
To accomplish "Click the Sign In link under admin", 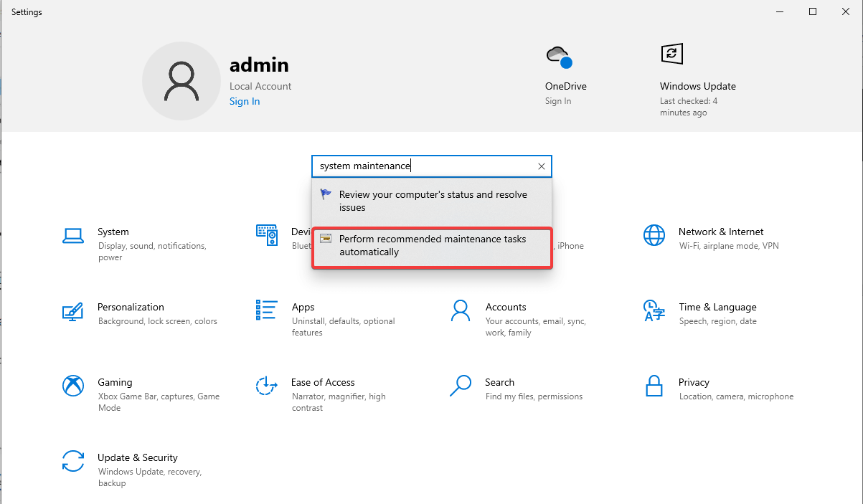I will [x=244, y=101].
